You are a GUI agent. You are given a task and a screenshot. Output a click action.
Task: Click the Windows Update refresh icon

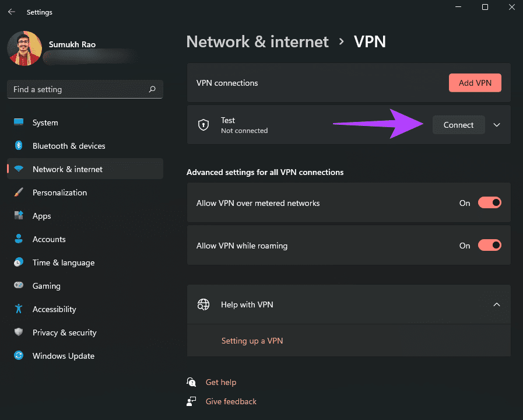[19, 355]
